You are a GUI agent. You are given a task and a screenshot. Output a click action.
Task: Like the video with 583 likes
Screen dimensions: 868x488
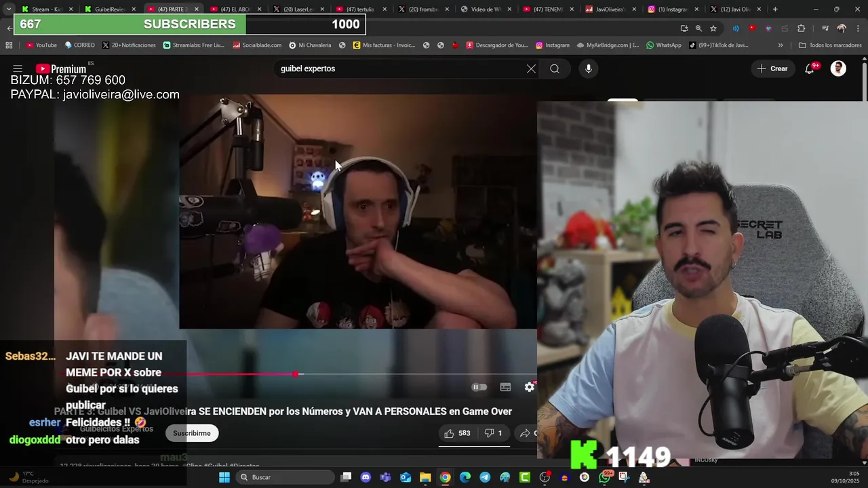point(458,433)
